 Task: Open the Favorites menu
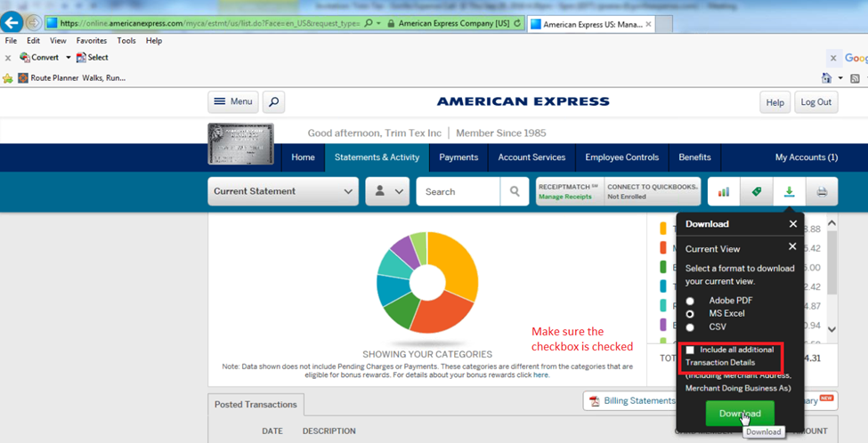click(92, 41)
